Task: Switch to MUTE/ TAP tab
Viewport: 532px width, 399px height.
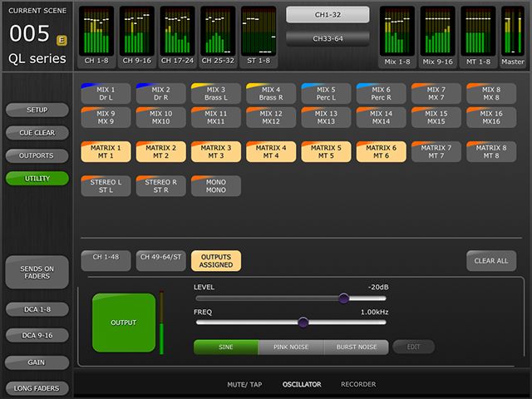Action: [244, 385]
